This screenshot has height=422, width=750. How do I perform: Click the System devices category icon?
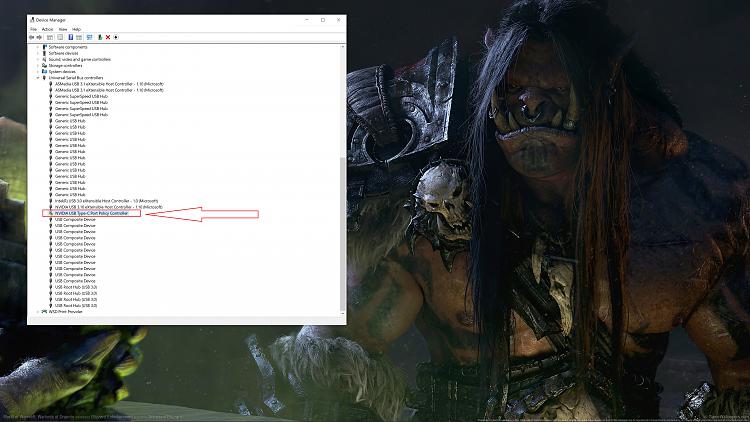tap(44, 72)
